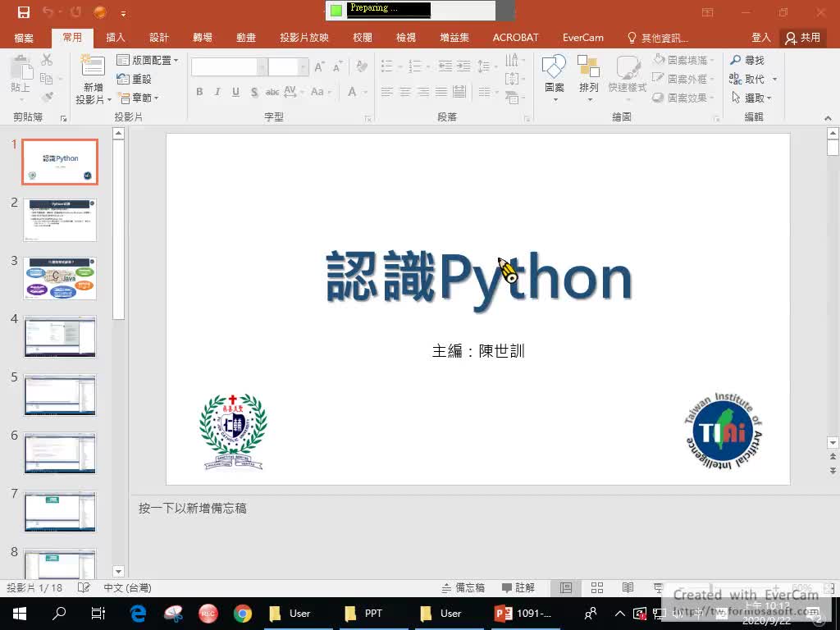Open the 章節 section dropdown

pyautogui.click(x=138, y=98)
